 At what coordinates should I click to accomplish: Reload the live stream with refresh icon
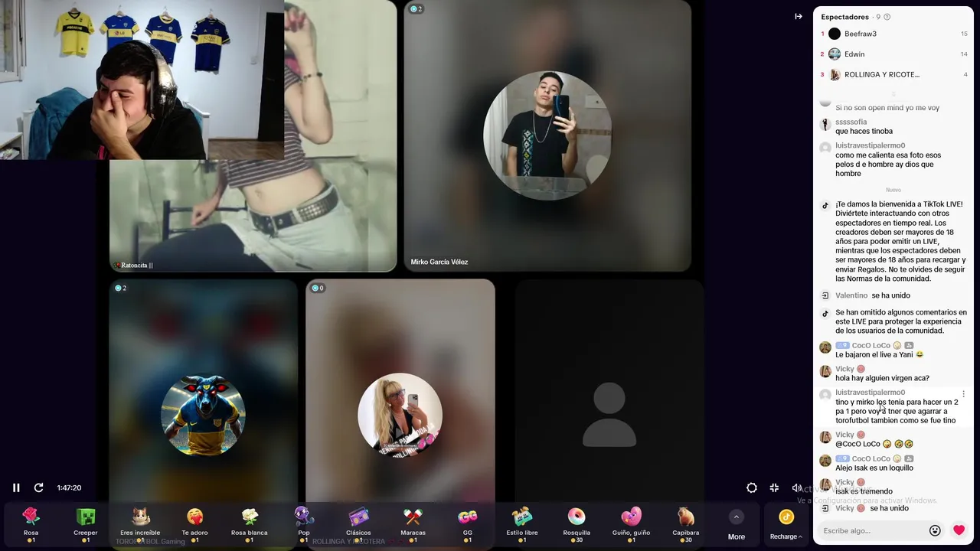click(38, 487)
